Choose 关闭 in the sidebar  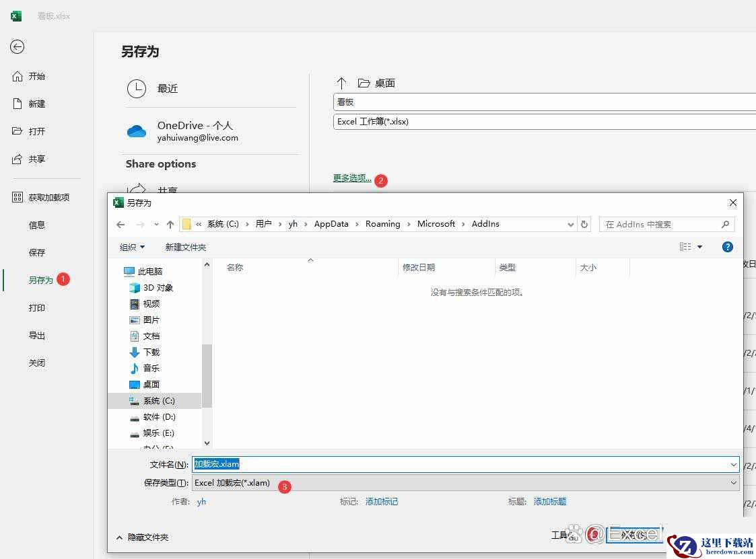click(36, 363)
